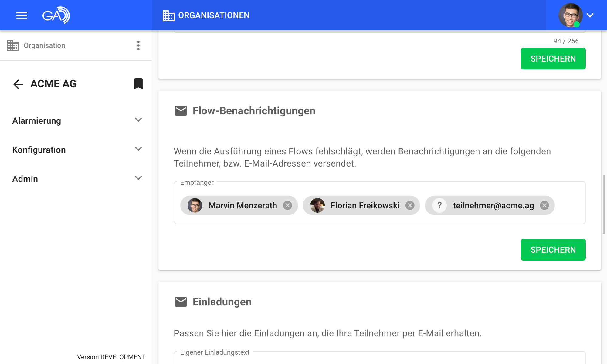The image size is (607, 364).
Task: Click the user profile avatar in header
Action: [x=570, y=15]
